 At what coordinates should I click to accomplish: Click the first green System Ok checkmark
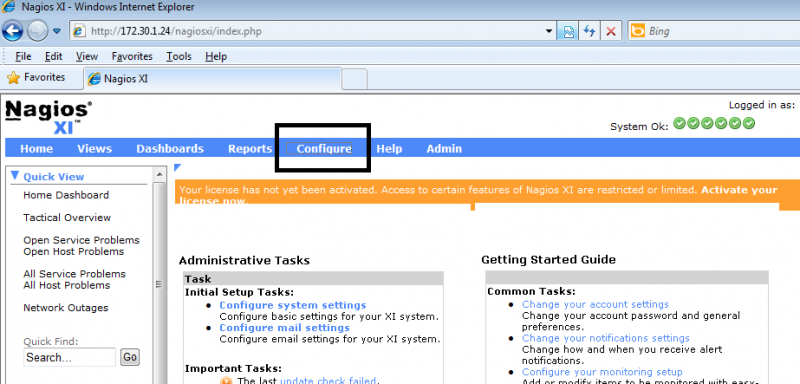click(x=679, y=123)
